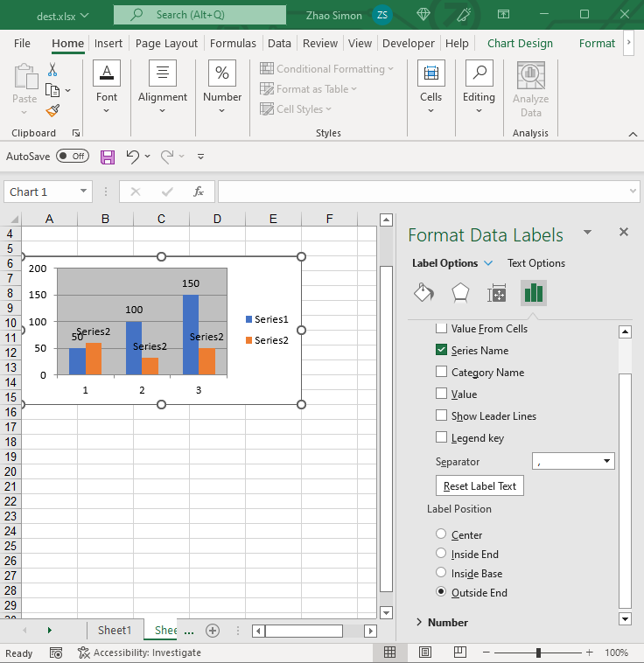Click the Cut scissors icon
The image size is (644, 663).
[52, 69]
